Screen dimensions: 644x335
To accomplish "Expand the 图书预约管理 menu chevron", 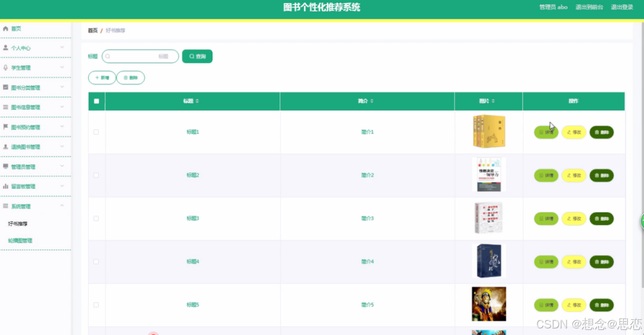I will pyautogui.click(x=62, y=127).
